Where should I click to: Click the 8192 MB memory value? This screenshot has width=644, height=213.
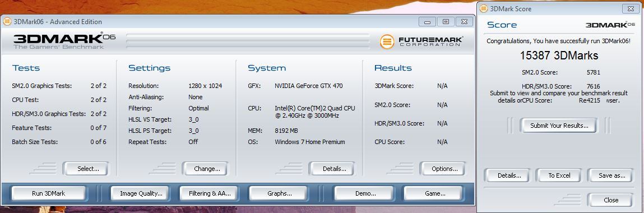(x=286, y=131)
